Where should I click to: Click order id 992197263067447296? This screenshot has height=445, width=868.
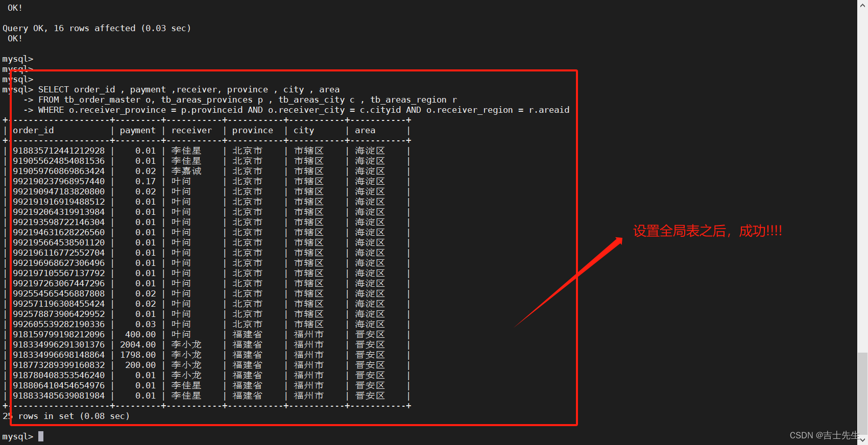(59, 283)
